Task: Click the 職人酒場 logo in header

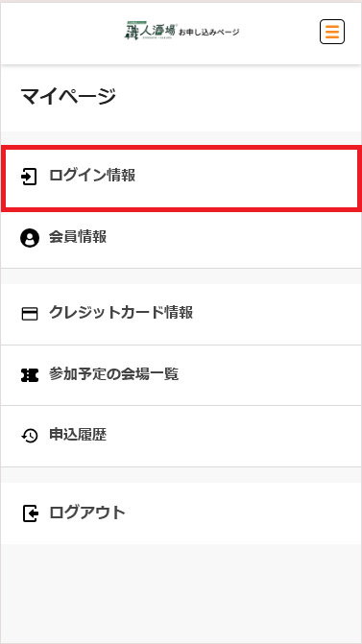Action: (151, 31)
